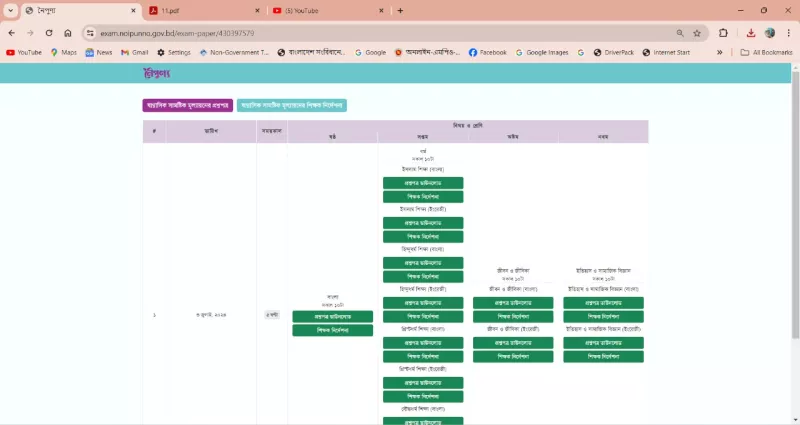Download question paper for জীবন ও জীবিকা (ইংরেজি)
Image resolution: width=800 pixels, height=425 pixels.
(x=513, y=343)
